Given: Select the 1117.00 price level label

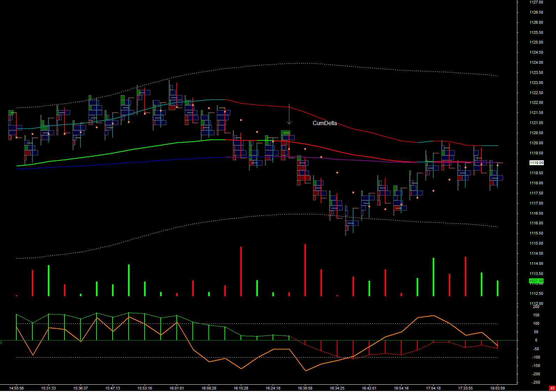Looking at the screenshot, I should [536, 203].
